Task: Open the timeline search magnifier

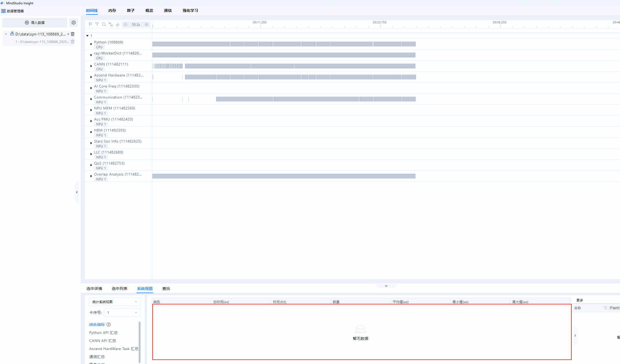Action: [x=104, y=24]
